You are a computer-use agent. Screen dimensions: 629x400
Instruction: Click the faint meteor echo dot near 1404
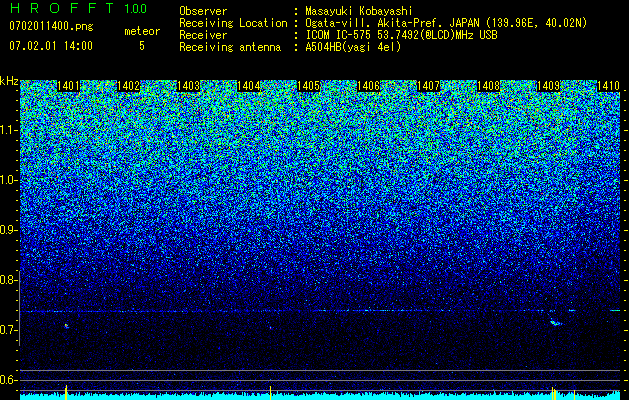[271, 328]
